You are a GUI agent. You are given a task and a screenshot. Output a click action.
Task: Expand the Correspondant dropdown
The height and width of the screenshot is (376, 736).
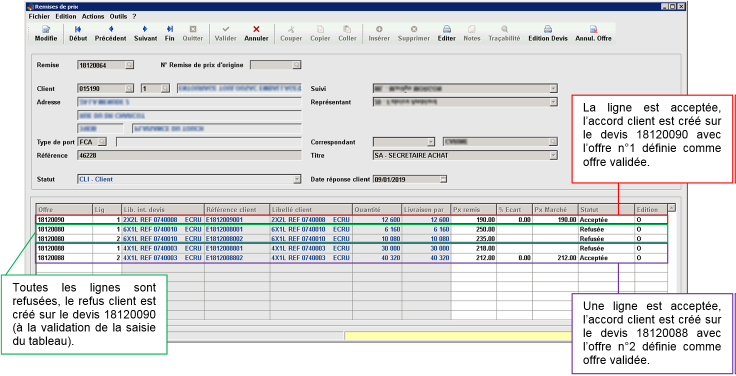point(431,142)
